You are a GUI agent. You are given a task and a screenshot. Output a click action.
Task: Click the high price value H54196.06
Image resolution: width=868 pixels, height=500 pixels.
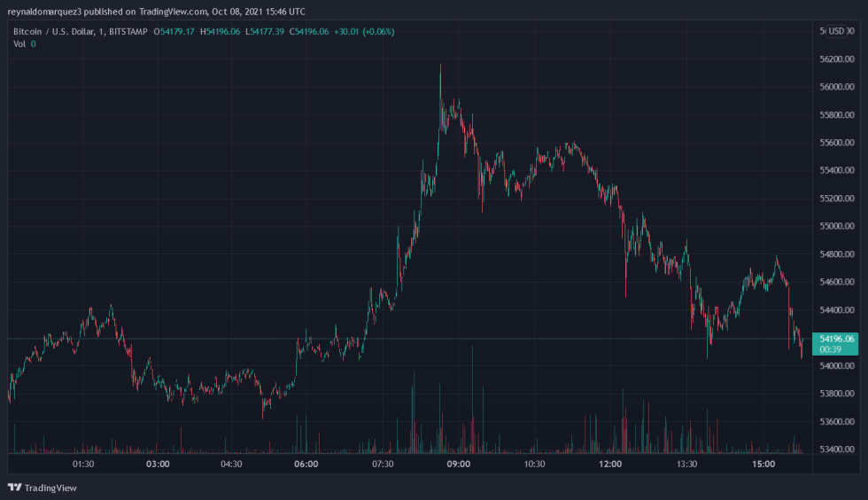click(x=223, y=32)
